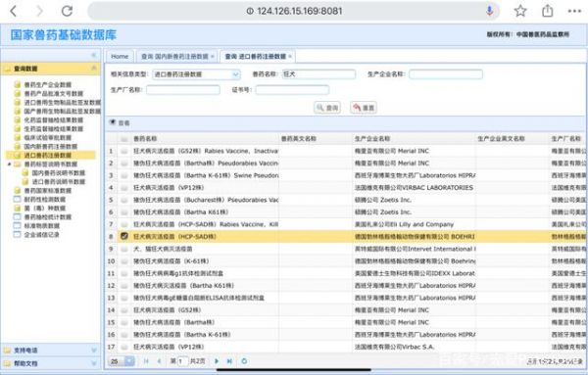Click the 国家兽药基础数据库 header title
The width and height of the screenshot is (588, 375).
[64, 35]
